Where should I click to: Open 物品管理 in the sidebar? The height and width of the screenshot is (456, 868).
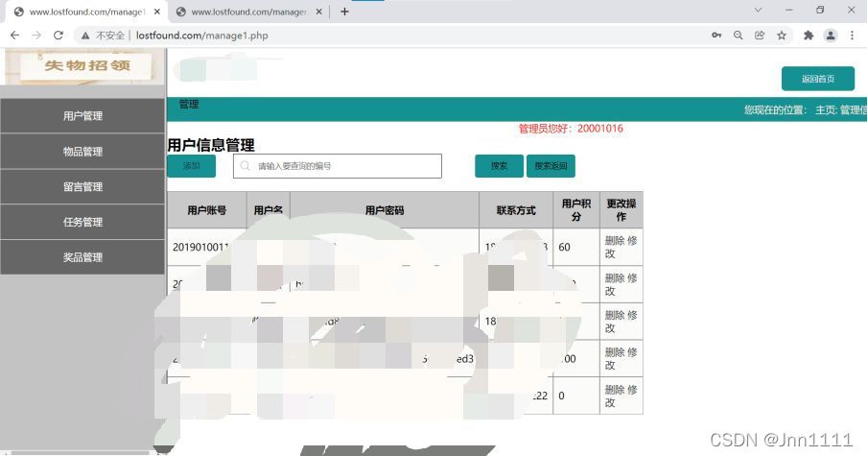82,152
